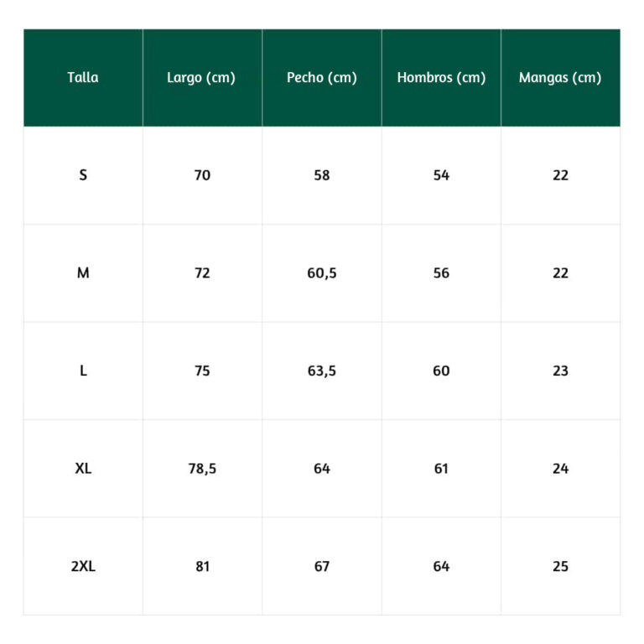The image size is (644, 644).
Task: Click the Talla column header
Action: tap(83, 78)
